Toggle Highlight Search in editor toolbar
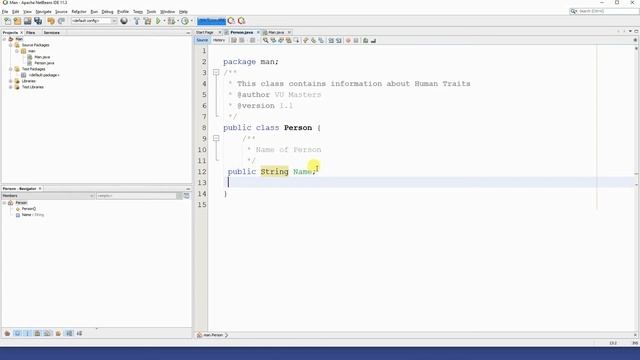 tap(289, 40)
